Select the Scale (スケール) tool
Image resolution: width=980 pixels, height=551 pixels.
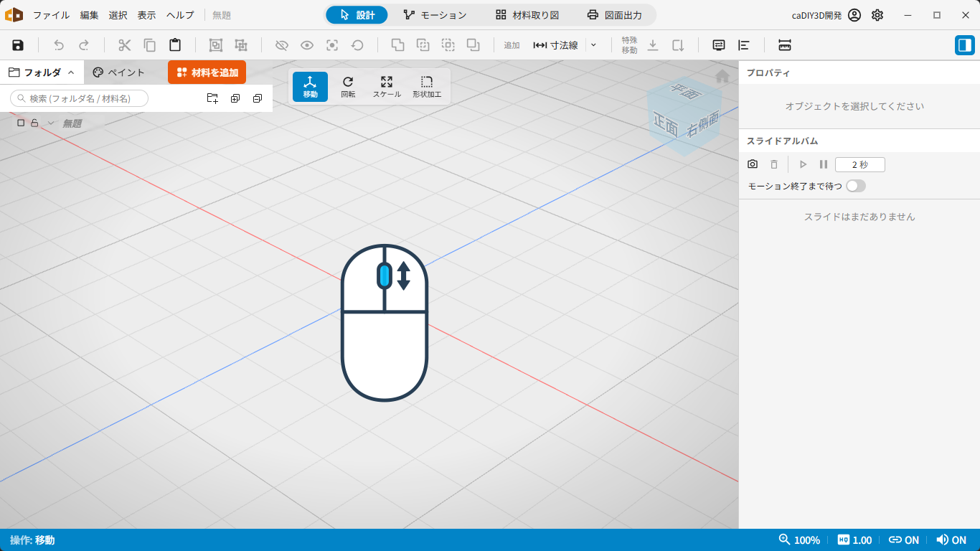click(x=387, y=87)
